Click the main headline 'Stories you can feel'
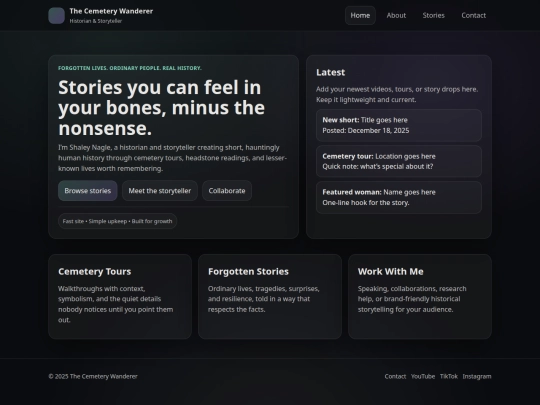540x405 pixels. click(x=162, y=108)
